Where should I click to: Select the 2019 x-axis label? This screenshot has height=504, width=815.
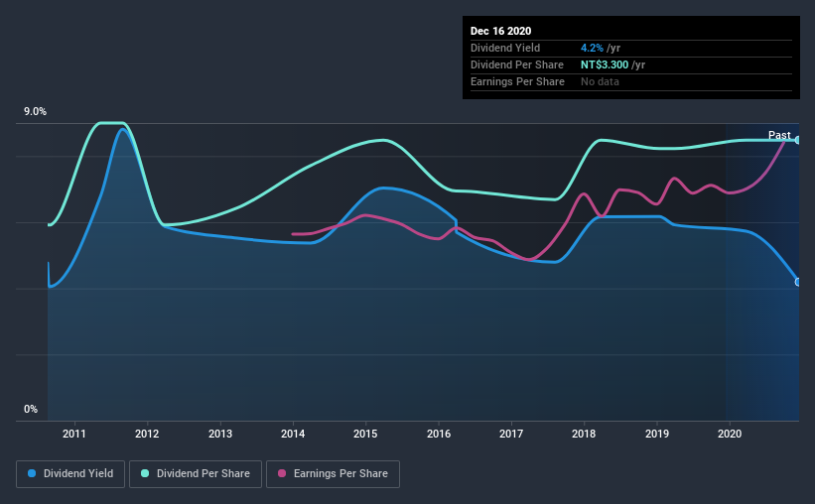point(657,434)
